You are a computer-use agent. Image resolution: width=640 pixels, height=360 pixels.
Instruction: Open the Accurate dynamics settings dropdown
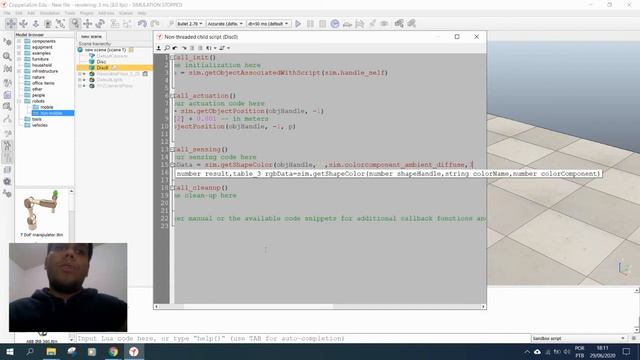click(225, 24)
